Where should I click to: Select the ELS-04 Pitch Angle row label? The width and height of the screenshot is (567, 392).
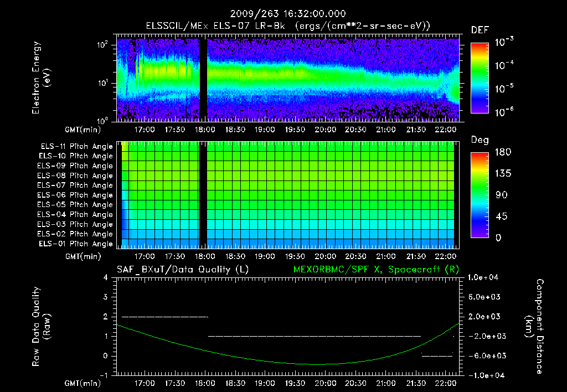75,214
